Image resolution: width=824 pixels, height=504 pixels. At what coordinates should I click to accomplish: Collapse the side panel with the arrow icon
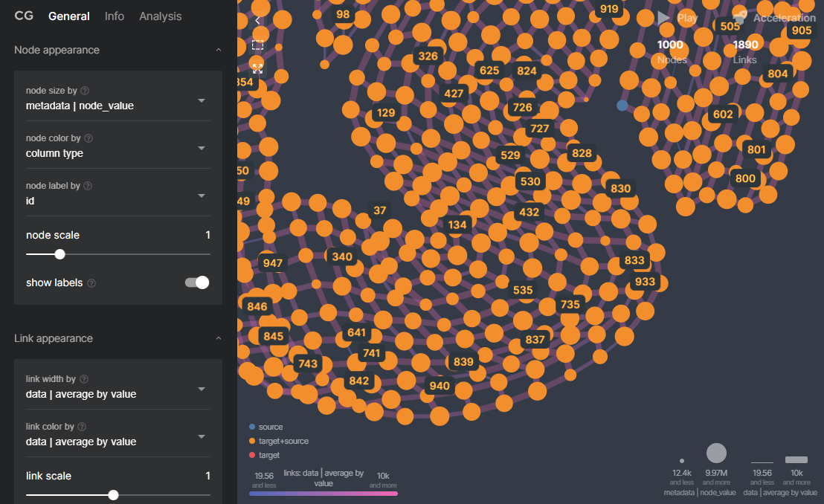pos(257,21)
